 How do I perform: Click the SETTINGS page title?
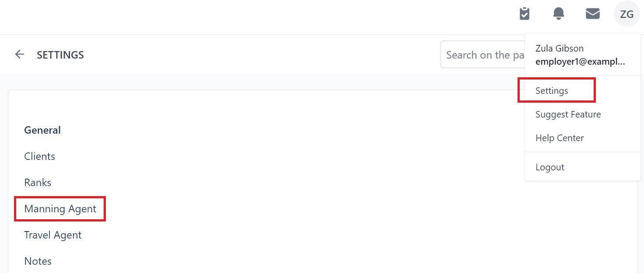tap(60, 55)
